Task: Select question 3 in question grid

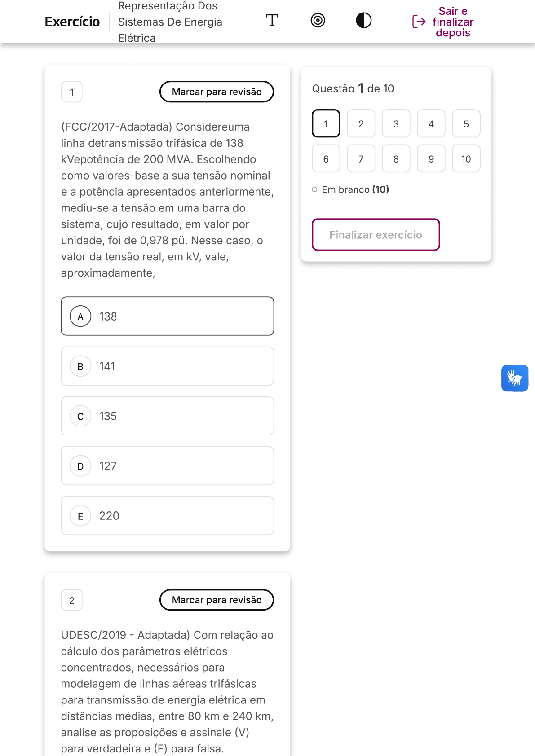Action: point(396,123)
